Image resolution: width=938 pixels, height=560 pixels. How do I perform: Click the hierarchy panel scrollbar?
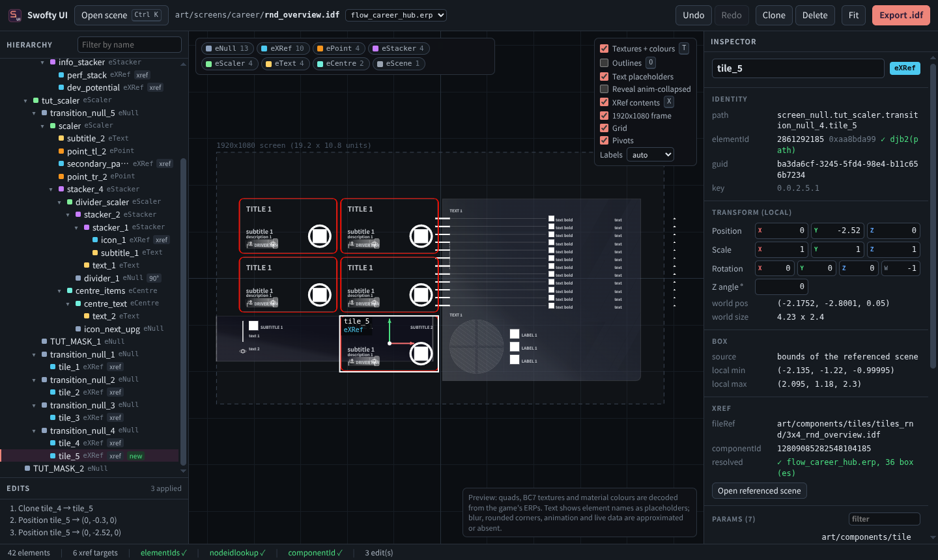pyautogui.click(x=183, y=313)
